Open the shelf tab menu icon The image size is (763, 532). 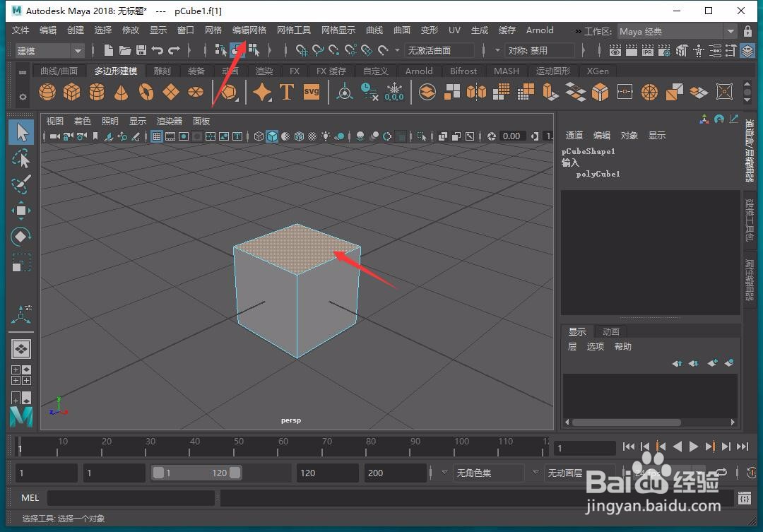23,72
